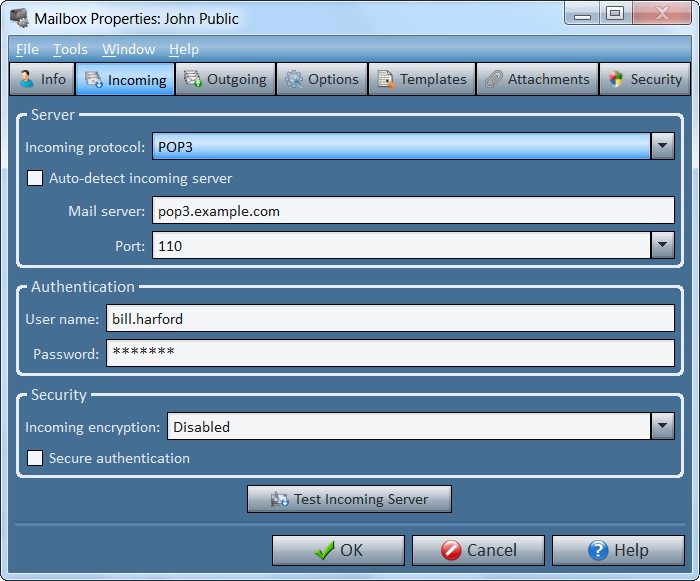700x581 pixels.
Task: Click the Security tab shield icon
Action: 616,79
